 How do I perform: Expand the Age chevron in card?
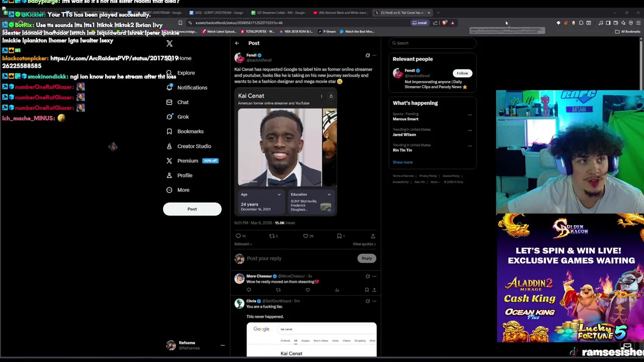pyautogui.click(x=279, y=195)
